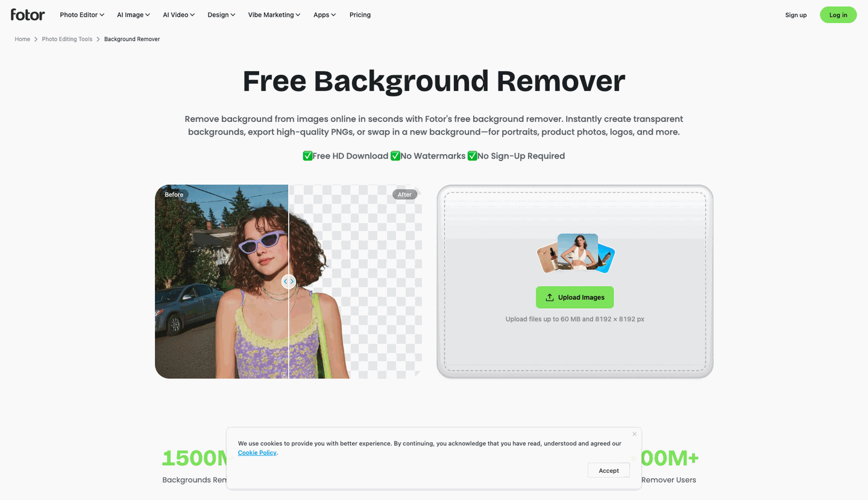
Task: Click the green Log in button
Action: click(x=838, y=15)
